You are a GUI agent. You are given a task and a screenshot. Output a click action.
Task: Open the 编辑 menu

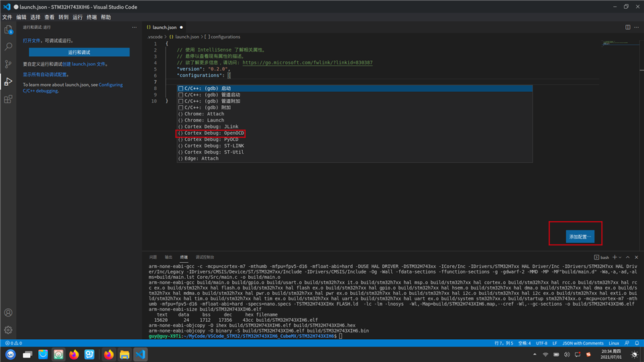(21, 17)
